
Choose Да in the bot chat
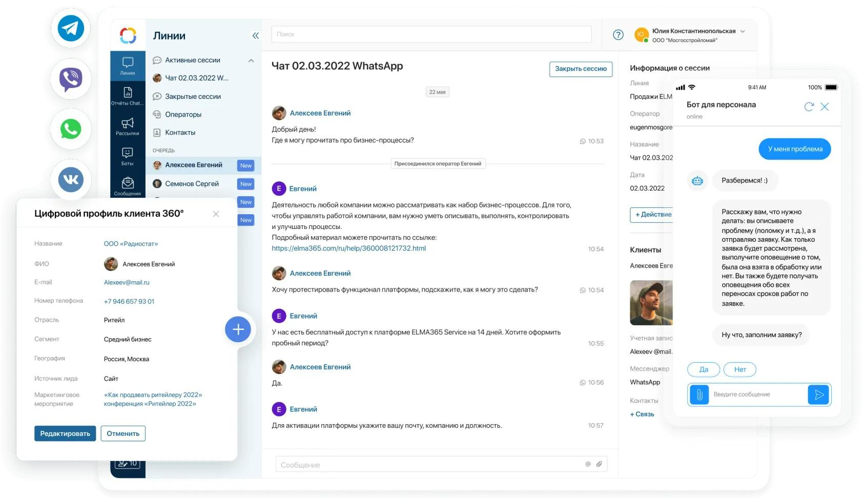pos(704,369)
